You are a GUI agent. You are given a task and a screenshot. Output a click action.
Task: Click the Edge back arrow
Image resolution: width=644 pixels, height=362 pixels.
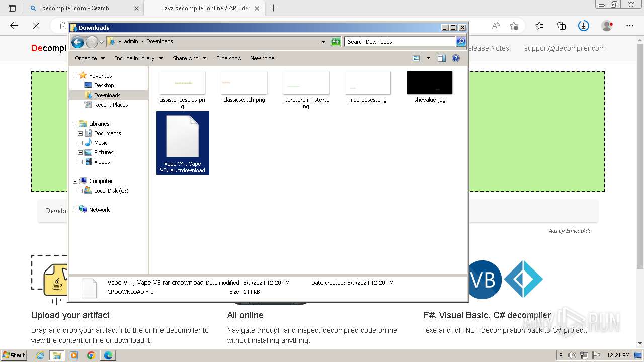click(x=14, y=26)
